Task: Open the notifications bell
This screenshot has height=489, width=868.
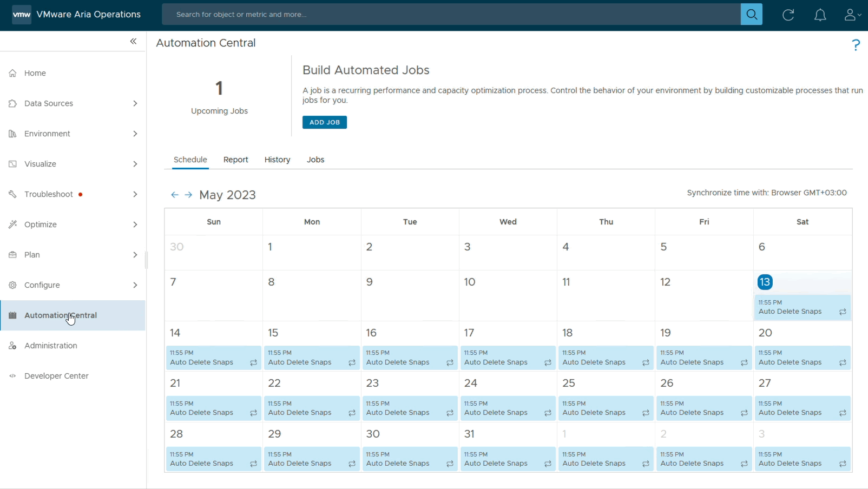Action: point(820,15)
